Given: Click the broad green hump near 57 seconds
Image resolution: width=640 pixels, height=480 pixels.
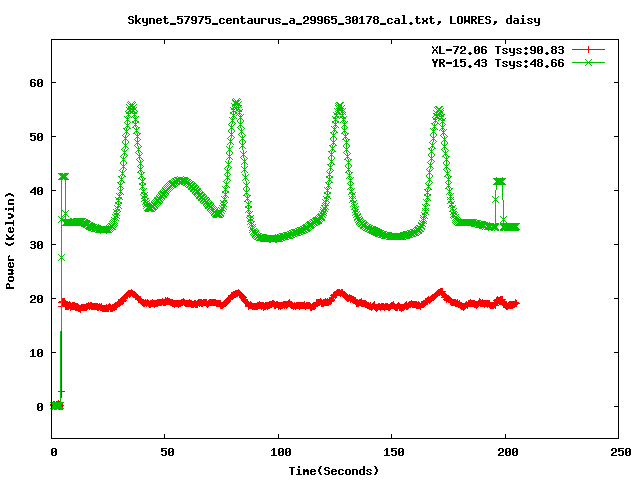Looking at the screenshot, I should (x=182, y=181).
